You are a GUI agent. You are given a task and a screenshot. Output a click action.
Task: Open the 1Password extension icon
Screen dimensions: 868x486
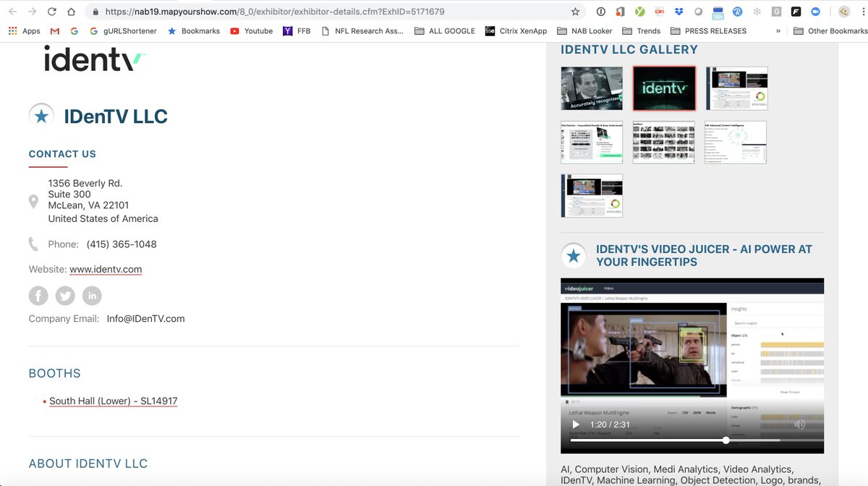coord(601,12)
